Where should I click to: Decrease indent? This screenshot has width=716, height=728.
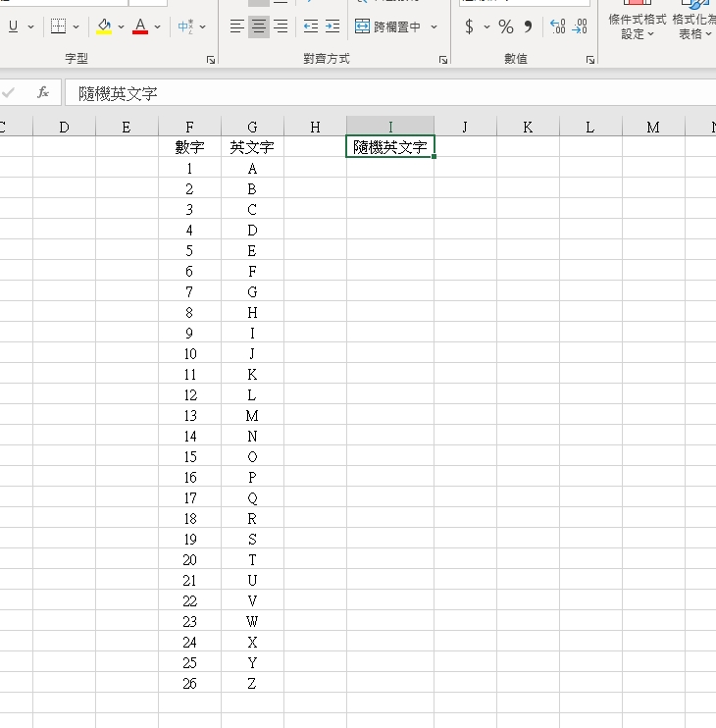tap(311, 26)
